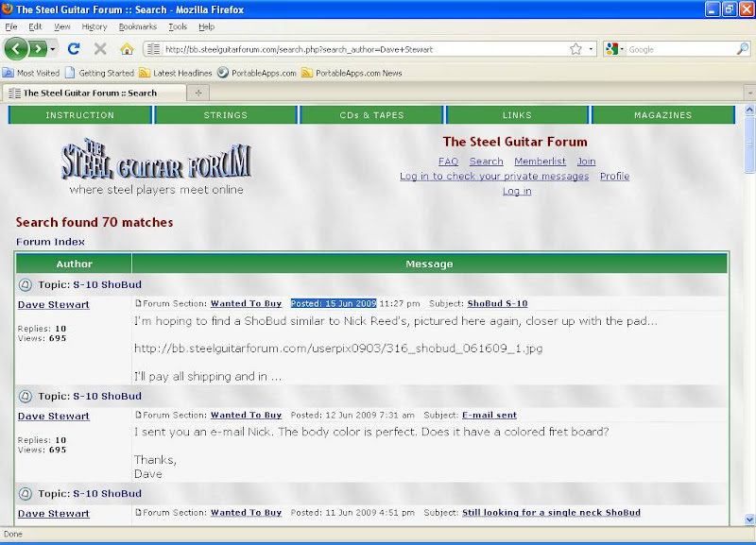Open the PortableApps.com News feed
Viewport: 756px width, 545px height.
[352, 74]
